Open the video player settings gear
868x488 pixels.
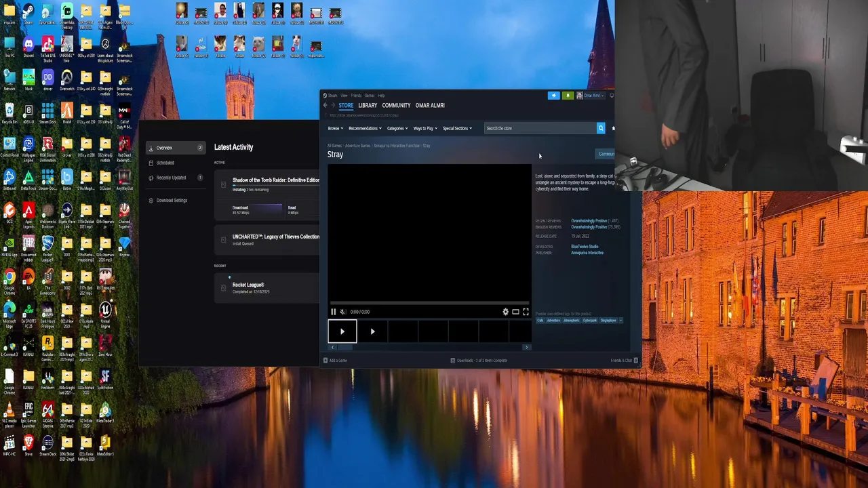coord(505,312)
